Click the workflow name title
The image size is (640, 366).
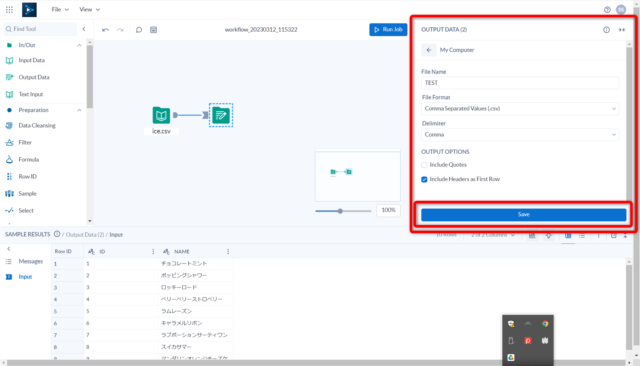click(x=261, y=30)
